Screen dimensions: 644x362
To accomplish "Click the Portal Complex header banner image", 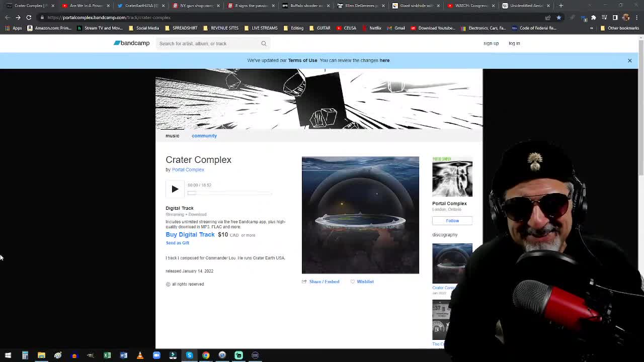I will 319,99.
